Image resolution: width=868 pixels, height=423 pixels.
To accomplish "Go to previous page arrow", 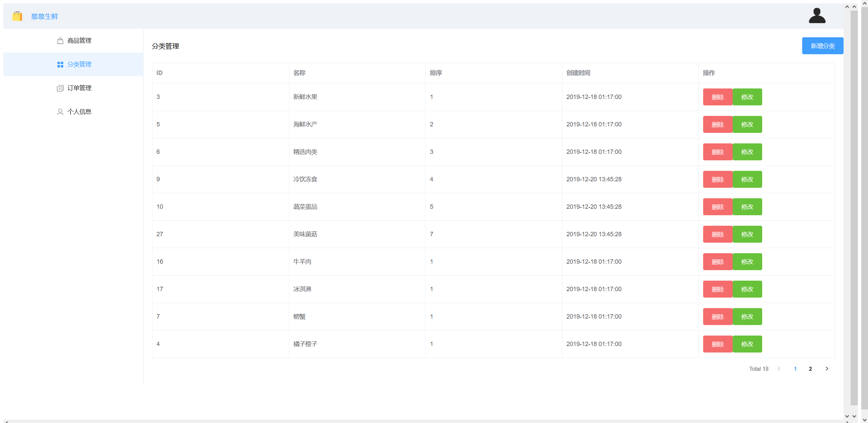I will (779, 369).
